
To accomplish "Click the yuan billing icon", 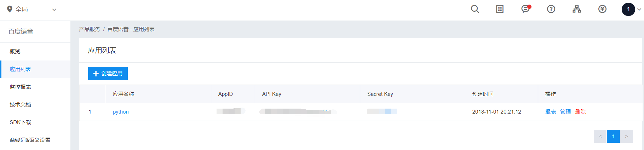I will (x=602, y=9).
